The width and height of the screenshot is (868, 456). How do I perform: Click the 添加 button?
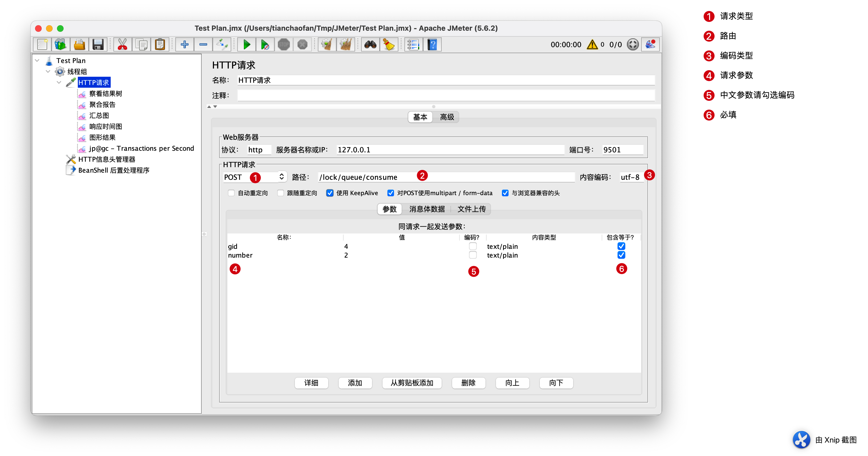pyautogui.click(x=355, y=383)
